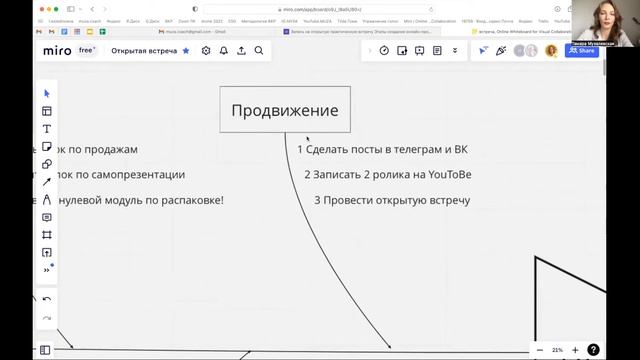
Task: Toggle collaborators' cursors visibility
Action: pyautogui.click(x=483, y=51)
